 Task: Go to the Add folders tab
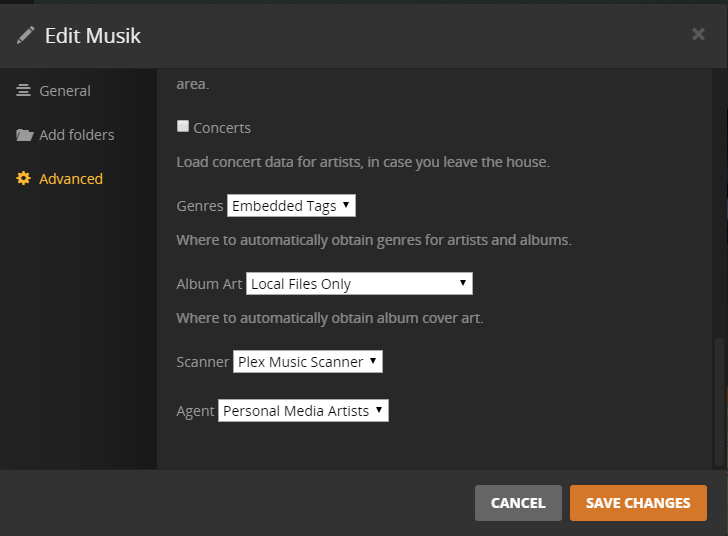click(x=77, y=135)
